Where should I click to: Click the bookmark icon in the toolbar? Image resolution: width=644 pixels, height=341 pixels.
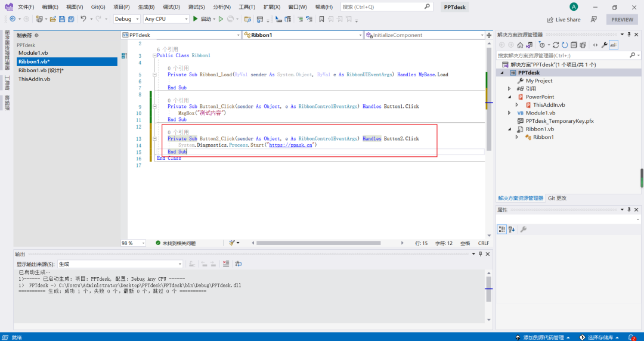click(x=321, y=19)
